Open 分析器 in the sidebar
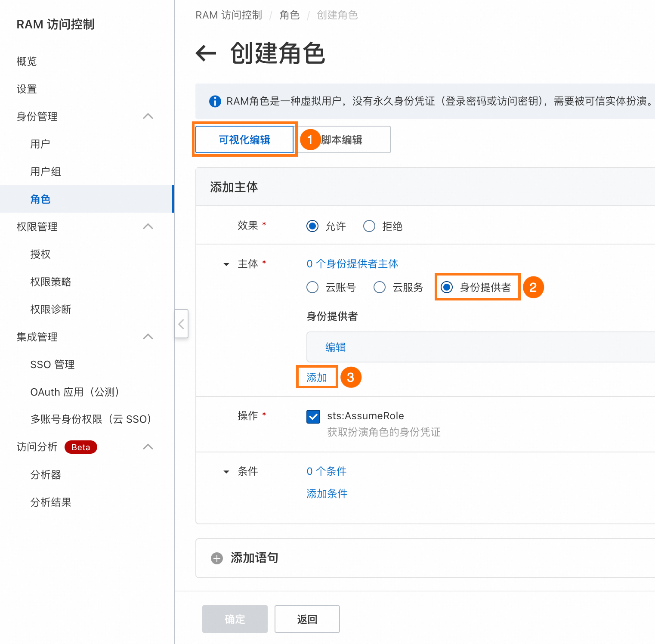The width and height of the screenshot is (655, 644). tap(46, 474)
